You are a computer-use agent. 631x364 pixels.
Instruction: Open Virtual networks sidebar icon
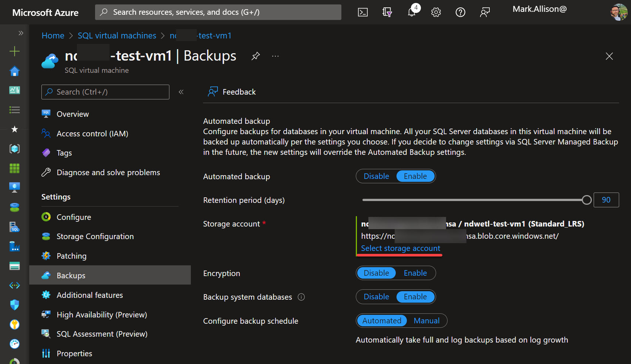(14, 285)
